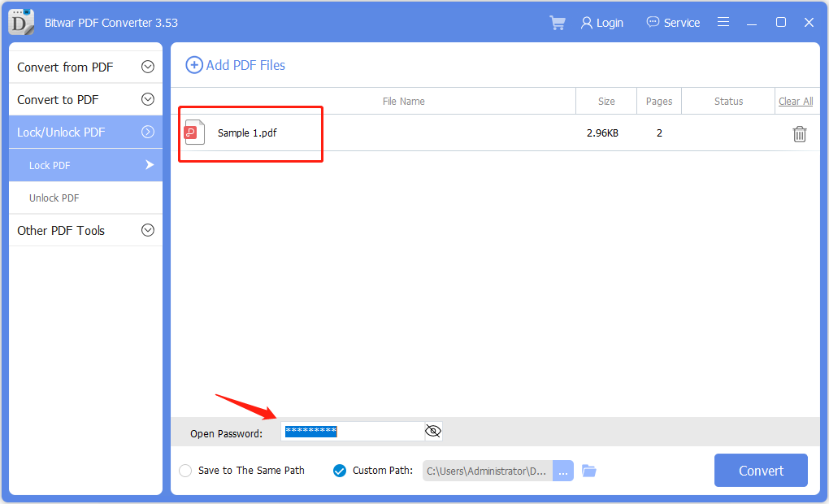Click Service text
Screen dimensions: 829x504
click(682, 23)
